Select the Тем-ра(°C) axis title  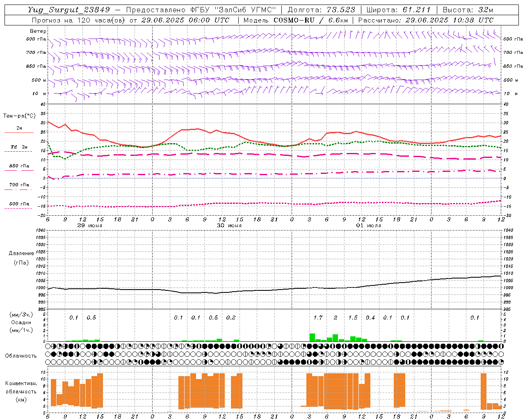click(19, 116)
